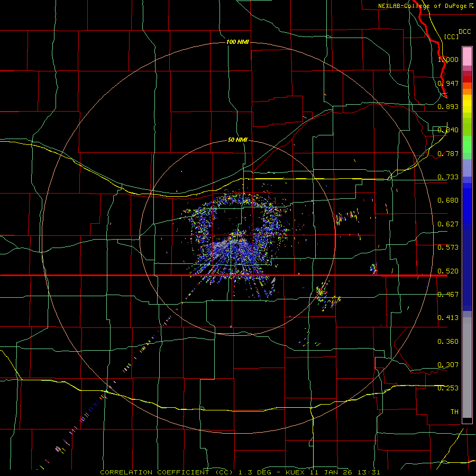Click the TH threshold label in legend
The width and height of the screenshot is (476, 476).
click(x=454, y=412)
